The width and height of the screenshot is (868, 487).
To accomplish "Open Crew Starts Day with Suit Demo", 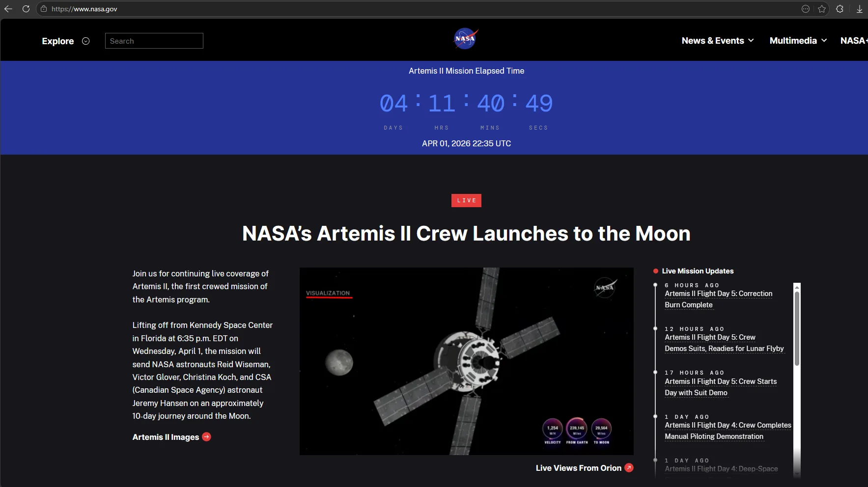I will pos(720,387).
